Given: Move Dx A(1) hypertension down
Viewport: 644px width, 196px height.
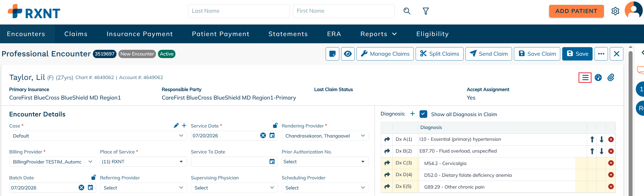Looking at the screenshot, I should (x=601, y=139).
